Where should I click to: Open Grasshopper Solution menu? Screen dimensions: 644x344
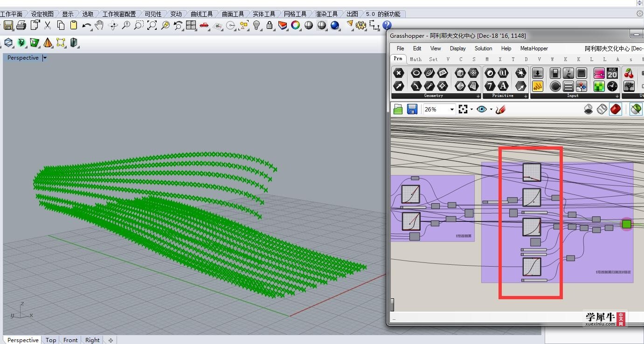483,48
